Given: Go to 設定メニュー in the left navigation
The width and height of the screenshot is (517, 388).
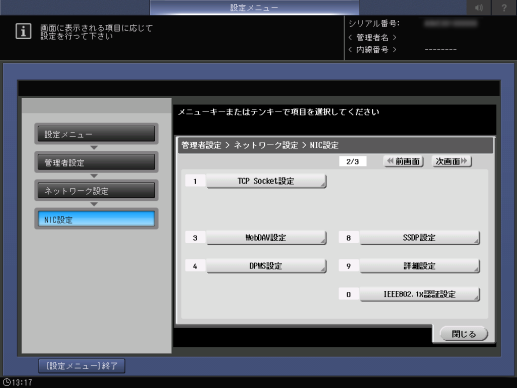Looking at the screenshot, I should pyautogui.click(x=96, y=134).
